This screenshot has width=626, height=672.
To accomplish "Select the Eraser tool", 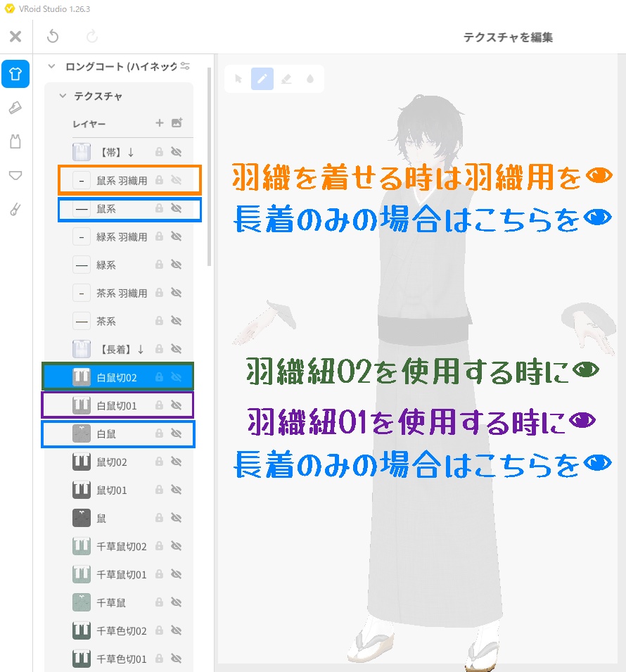I will (x=288, y=79).
